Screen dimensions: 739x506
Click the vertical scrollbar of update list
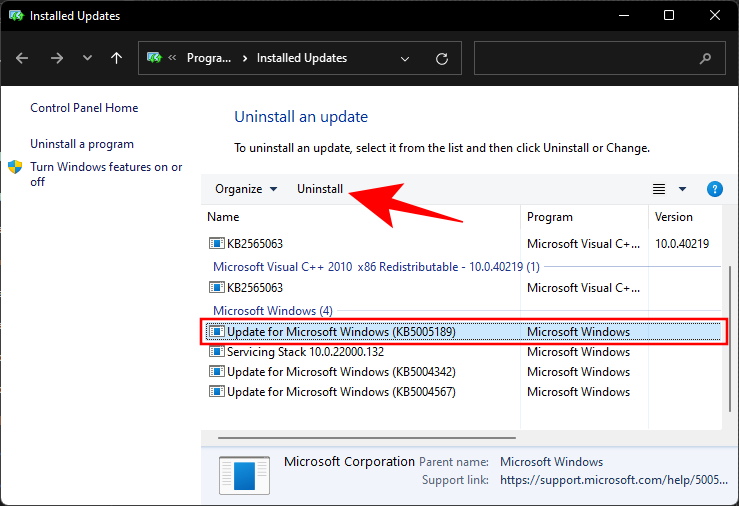[x=730, y=339]
